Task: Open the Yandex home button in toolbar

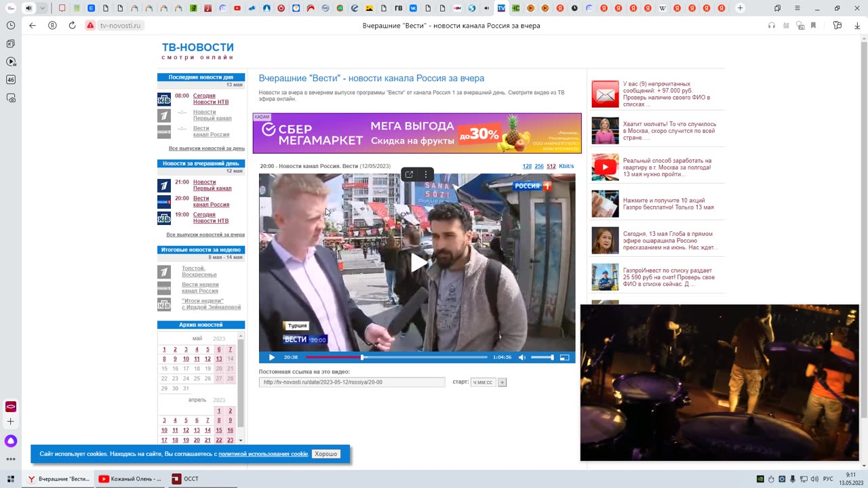Action: pos(52,26)
